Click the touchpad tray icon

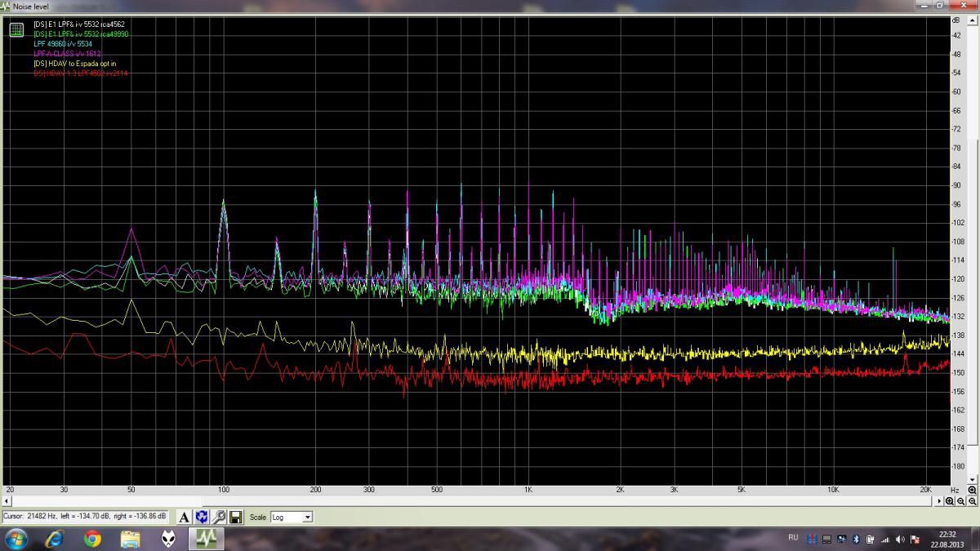(826, 540)
